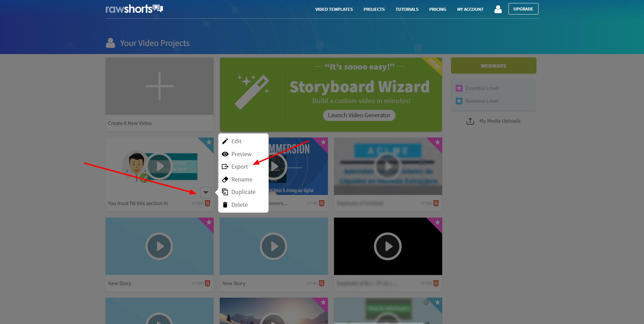Play the second New Story video
644x324 pixels.
[274, 246]
